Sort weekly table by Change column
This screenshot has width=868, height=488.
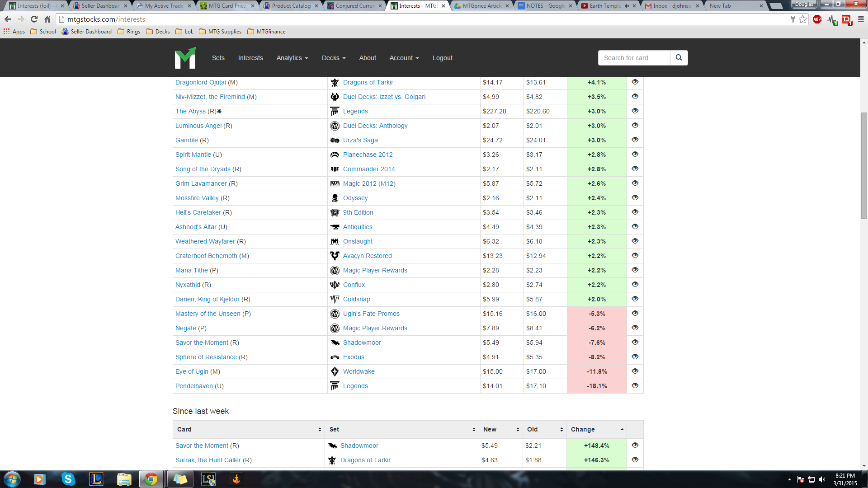coord(597,429)
